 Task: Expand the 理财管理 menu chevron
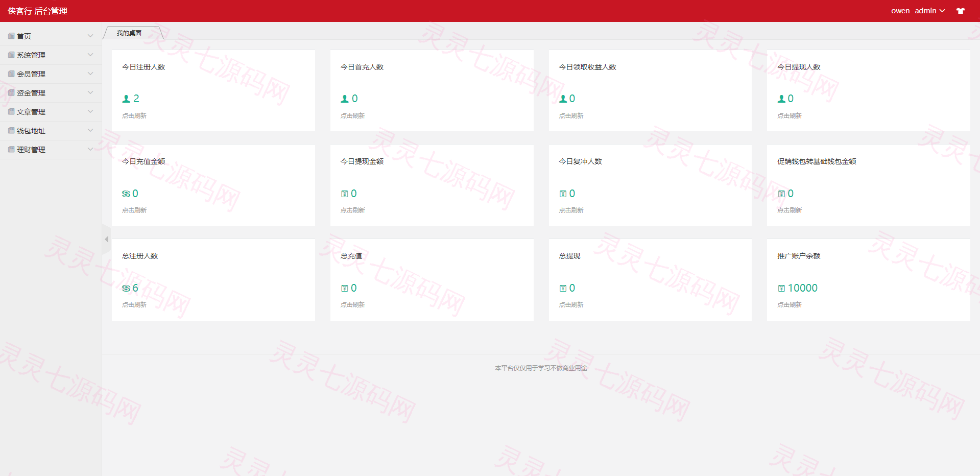tap(90, 149)
